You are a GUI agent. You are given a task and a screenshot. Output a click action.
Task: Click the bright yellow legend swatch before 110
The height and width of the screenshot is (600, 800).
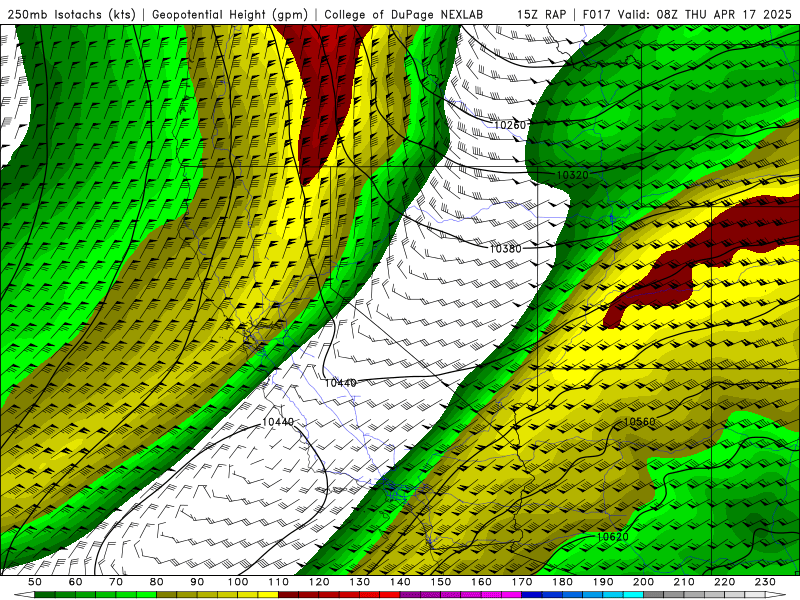point(268,595)
